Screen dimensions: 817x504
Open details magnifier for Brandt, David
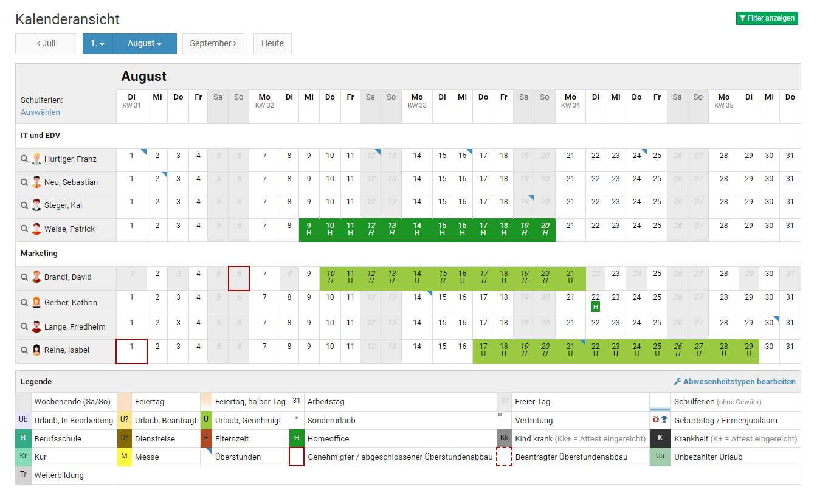pyautogui.click(x=24, y=277)
